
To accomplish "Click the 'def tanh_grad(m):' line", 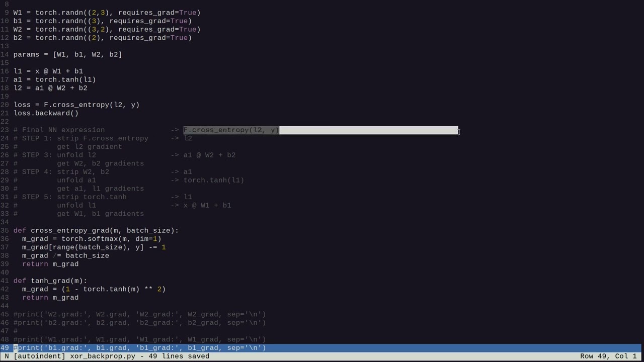I will click(50, 281).
